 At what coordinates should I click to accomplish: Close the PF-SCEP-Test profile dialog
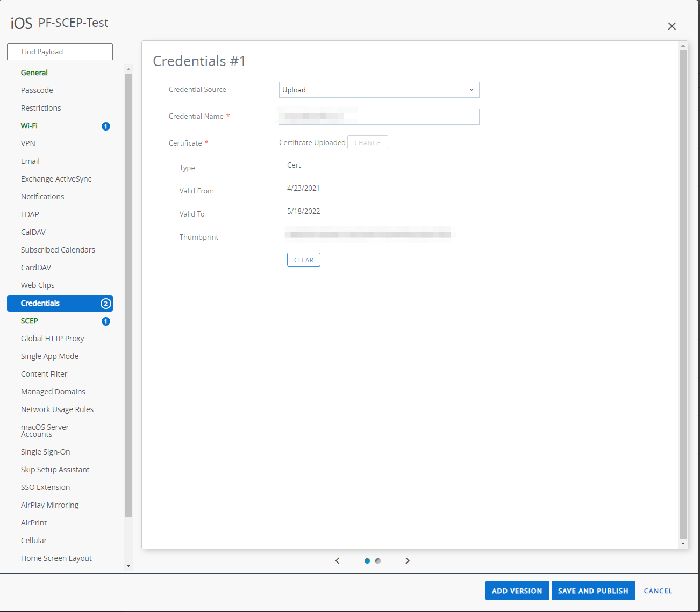coord(672,26)
